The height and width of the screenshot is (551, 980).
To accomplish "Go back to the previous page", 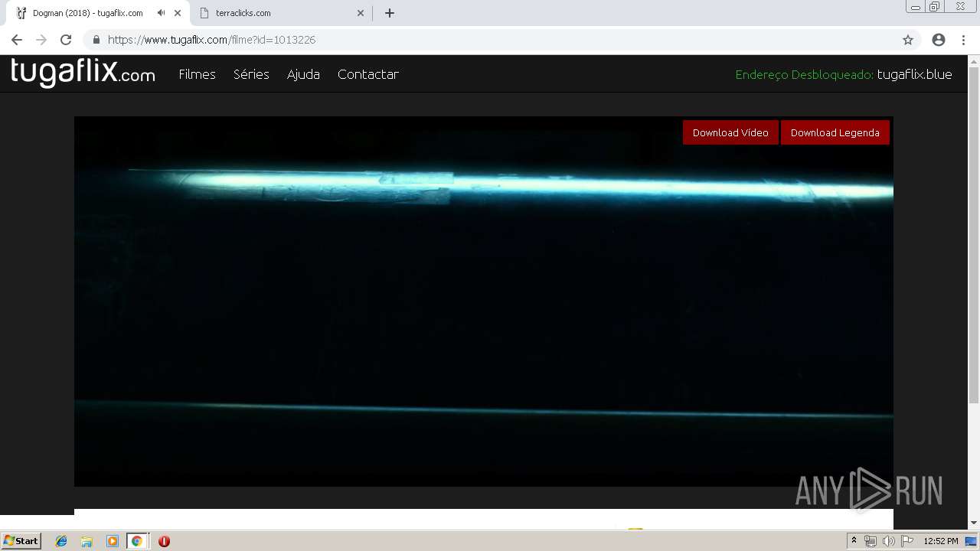I will click(x=17, y=40).
